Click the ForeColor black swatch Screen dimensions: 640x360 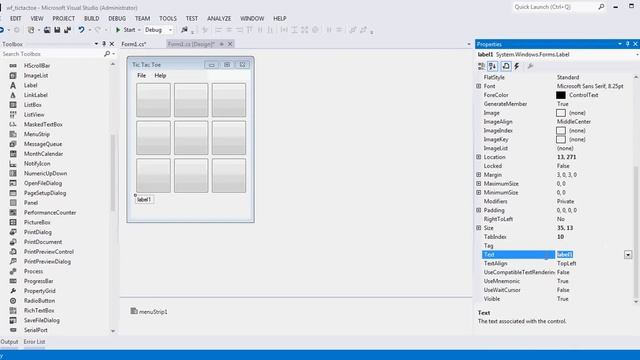click(x=561, y=95)
